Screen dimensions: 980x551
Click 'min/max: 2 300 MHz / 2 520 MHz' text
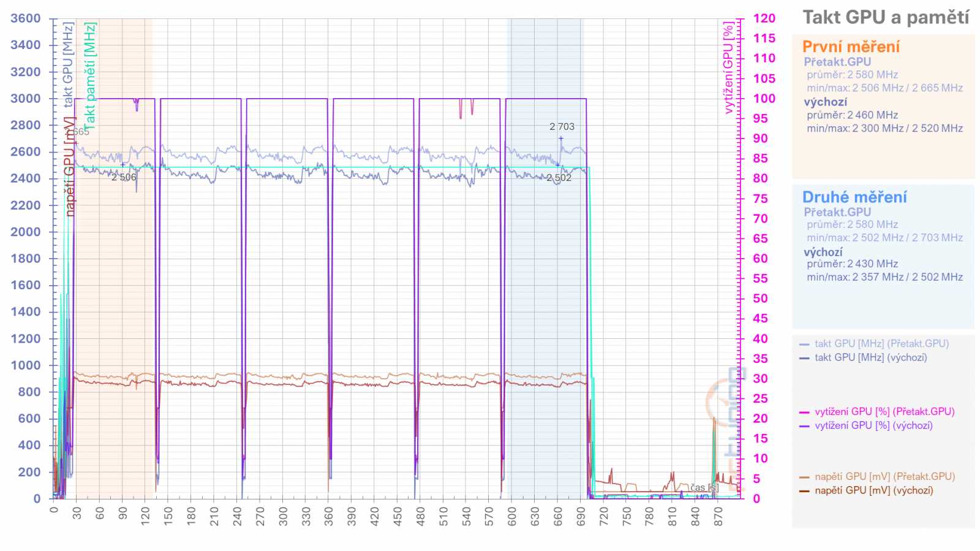884,129
